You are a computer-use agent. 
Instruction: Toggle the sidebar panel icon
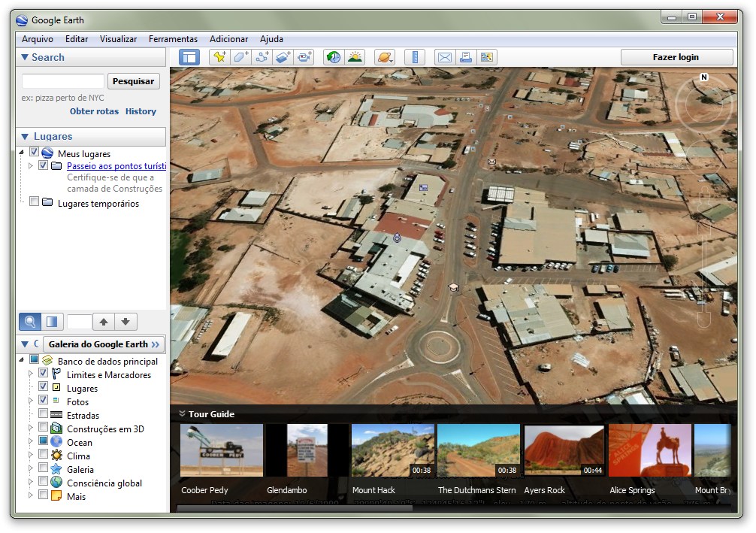[189, 57]
